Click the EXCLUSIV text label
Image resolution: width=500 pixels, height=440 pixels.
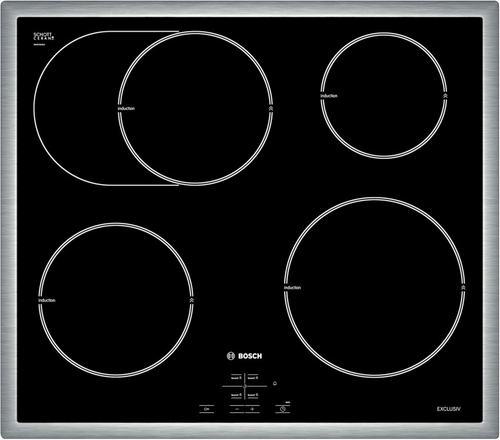(x=449, y=409)
